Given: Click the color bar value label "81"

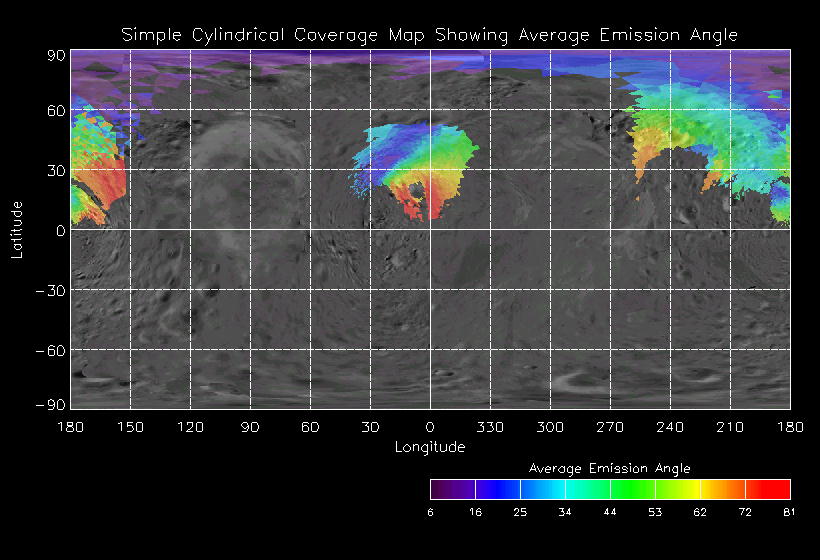Looking at the screenshot, I should click(788, 512).
